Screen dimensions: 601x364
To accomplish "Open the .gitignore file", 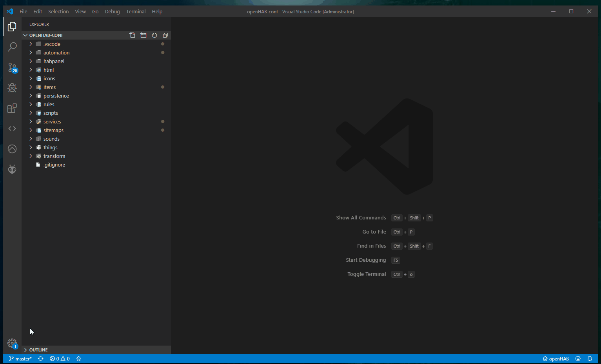I will coord(54,165).
